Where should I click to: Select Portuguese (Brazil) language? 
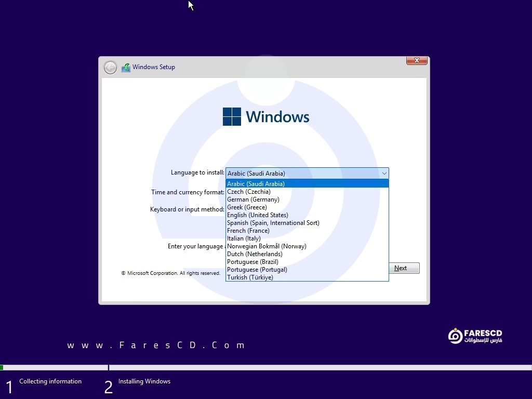coord(307,262)
